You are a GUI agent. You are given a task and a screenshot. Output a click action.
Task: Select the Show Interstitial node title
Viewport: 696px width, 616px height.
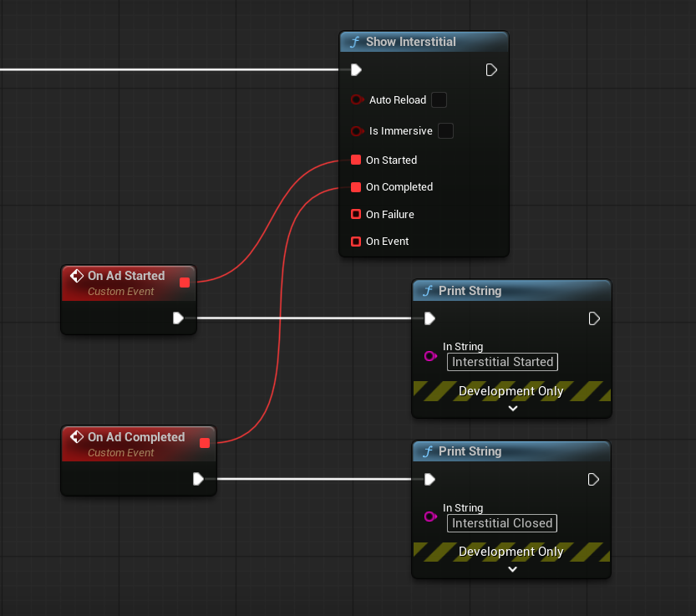click(x=410, y=42)
